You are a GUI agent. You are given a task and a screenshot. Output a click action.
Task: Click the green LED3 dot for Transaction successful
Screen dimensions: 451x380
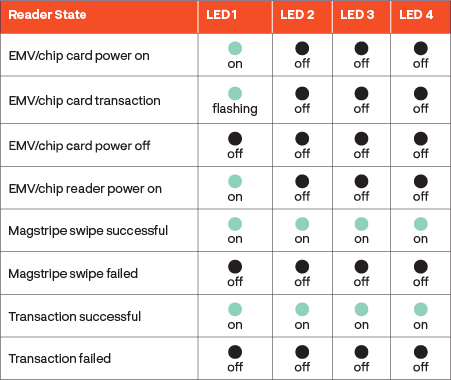(x=361, y=309)
